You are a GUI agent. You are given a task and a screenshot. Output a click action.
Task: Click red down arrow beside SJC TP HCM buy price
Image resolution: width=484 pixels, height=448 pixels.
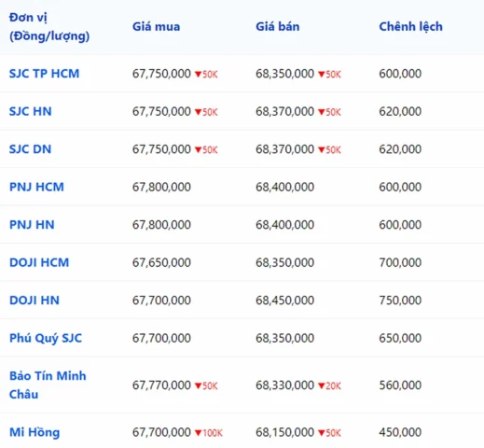click(198, 75)
